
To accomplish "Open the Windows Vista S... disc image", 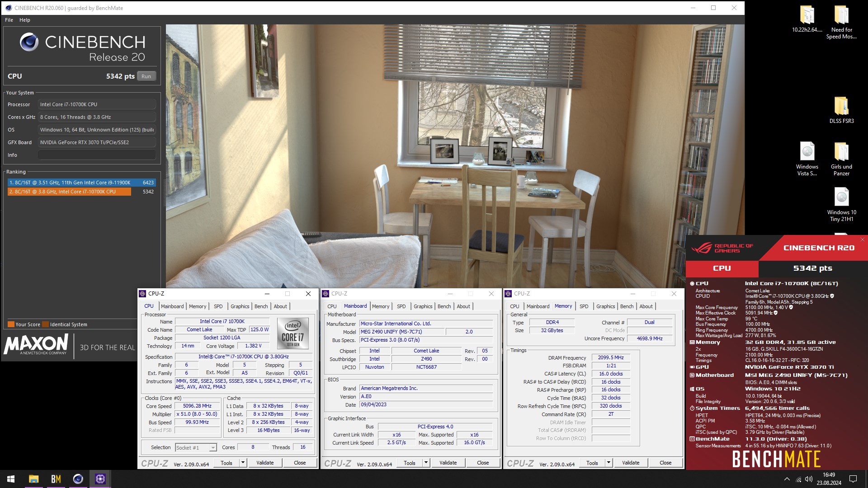I will tap(807, 159).
